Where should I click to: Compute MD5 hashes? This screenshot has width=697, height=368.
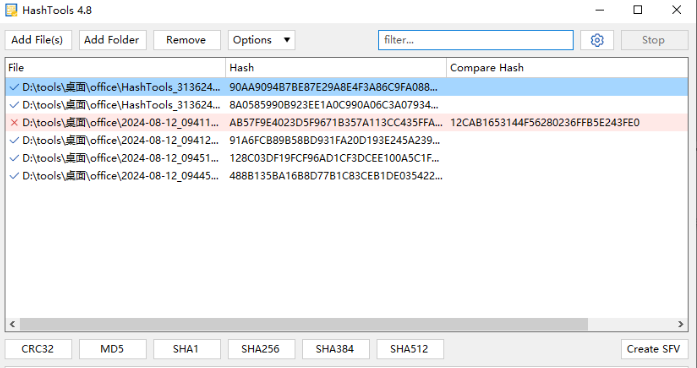pos(112,349)
